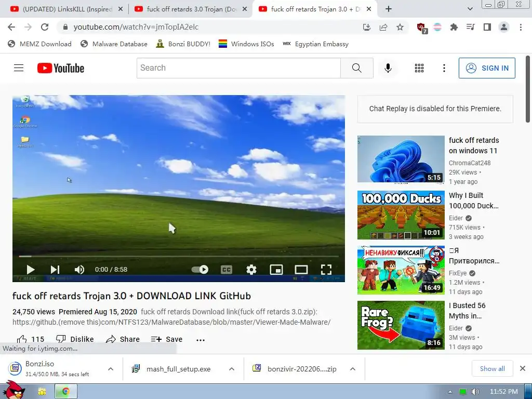Enable the miniplayer
532x399 pixels.
pyautogui.click(x=276, y=270)
